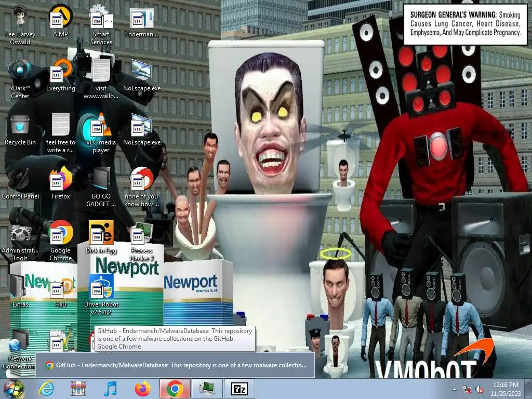The width and height of the screenshot is (532, 399).
Task: Open the Lee Harvey Oswald desktop icon
Action: click(x=20, y=25)
